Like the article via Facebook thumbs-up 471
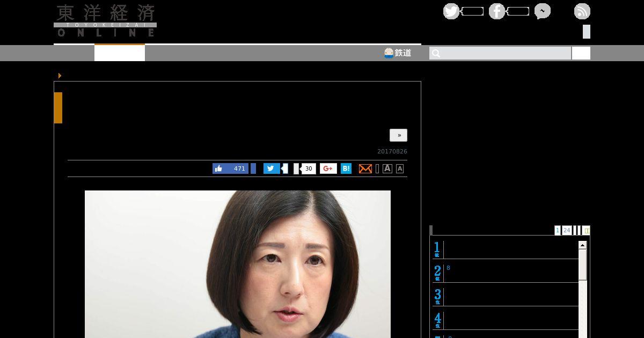 230,168
